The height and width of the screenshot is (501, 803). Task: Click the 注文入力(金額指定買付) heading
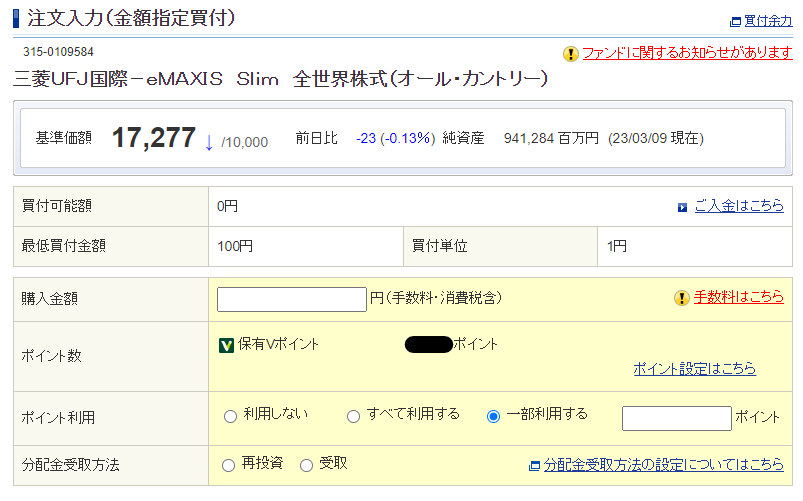click(x=131, y=18)
